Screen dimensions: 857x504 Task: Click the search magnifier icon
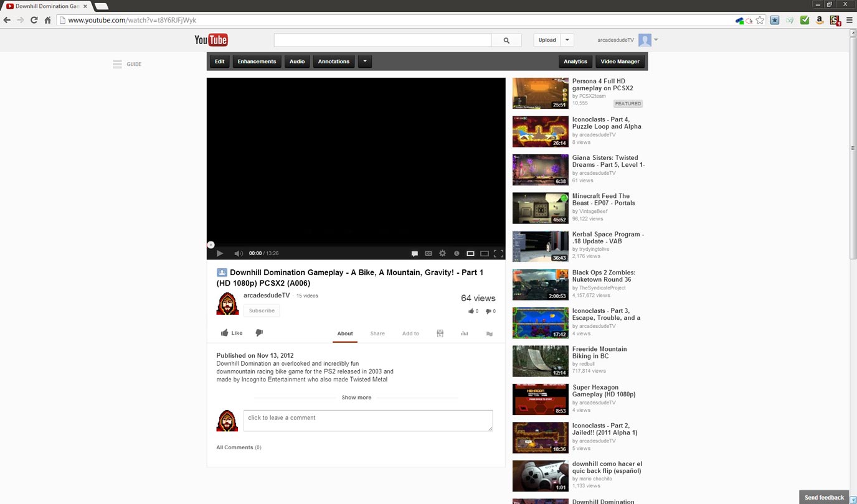coord(506,39)
